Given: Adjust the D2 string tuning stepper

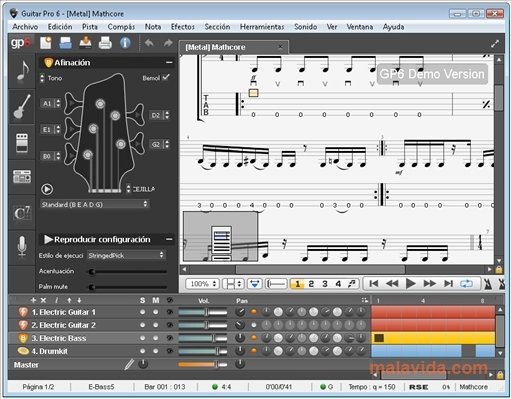Looking at the screenshot, I should (x=167, y=115).
